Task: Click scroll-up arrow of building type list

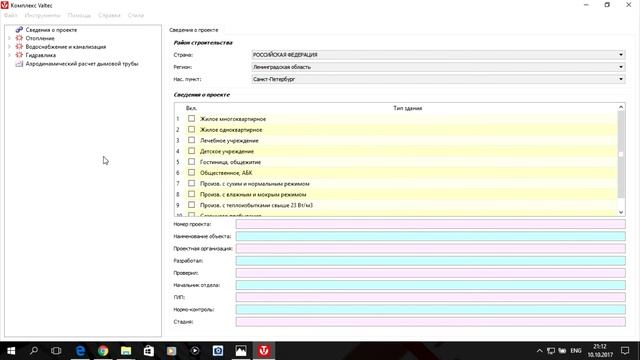Action: (x=621, y=107)
